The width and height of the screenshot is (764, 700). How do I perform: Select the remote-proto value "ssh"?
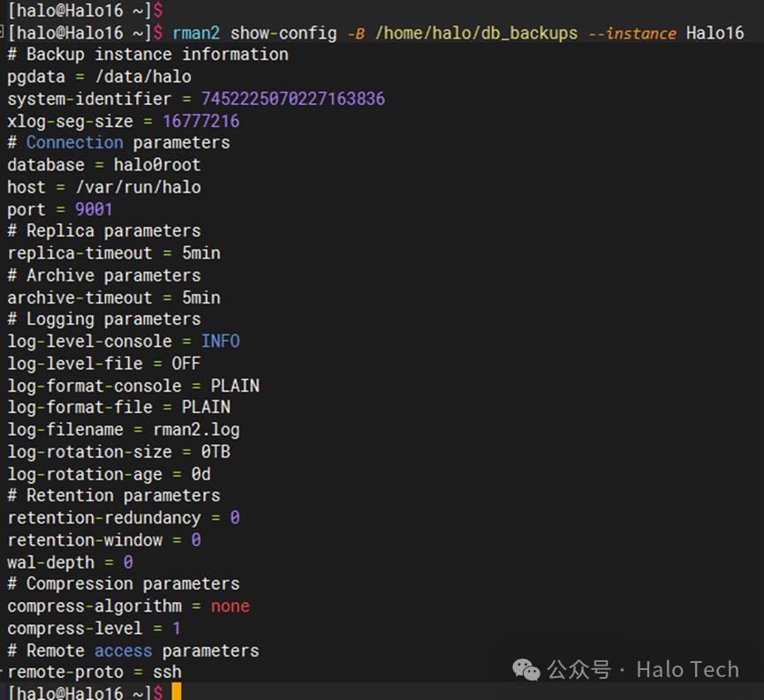pos(167,673)
